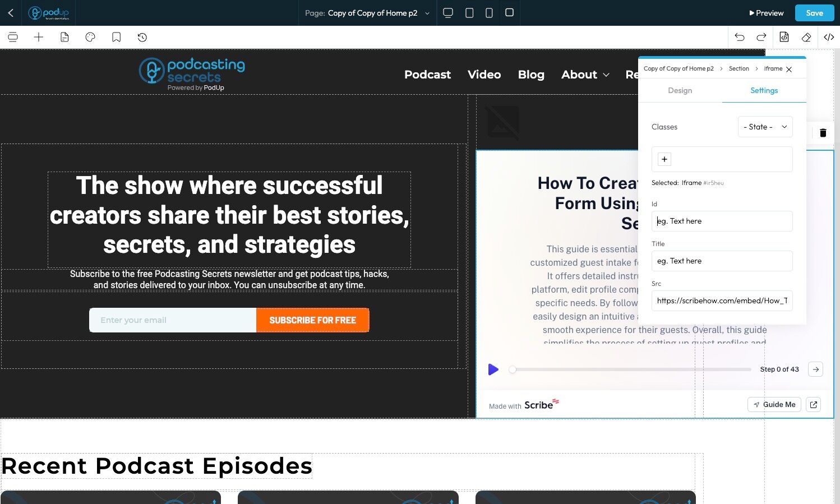Click the Scribe progress slider handle
The image size is (840, 504).
513,369
